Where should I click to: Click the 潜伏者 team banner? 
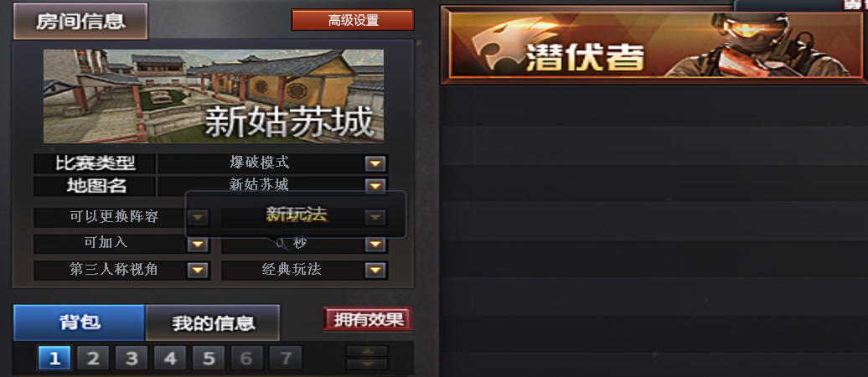tap(654, 45)
